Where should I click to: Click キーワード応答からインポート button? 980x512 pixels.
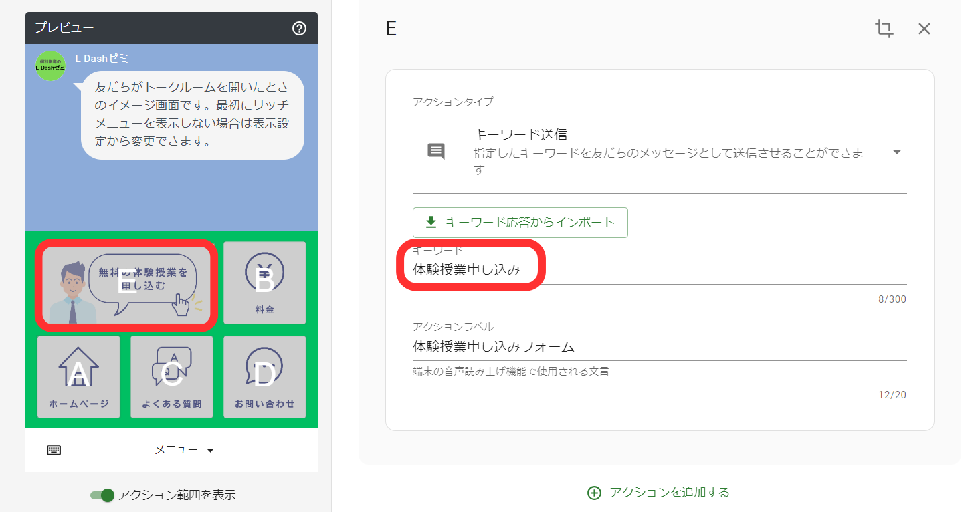click(520, 222)
